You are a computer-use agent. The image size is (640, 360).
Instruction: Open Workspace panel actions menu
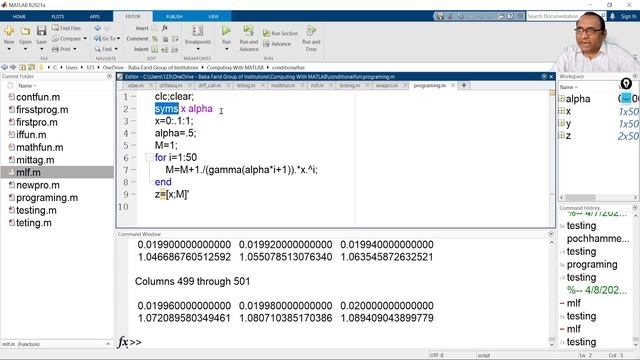click(635, 76)
